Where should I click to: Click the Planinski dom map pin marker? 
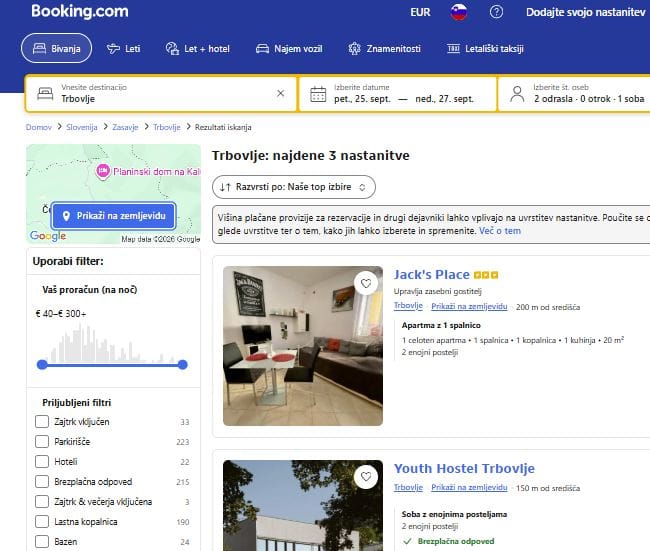pos(103,171)
